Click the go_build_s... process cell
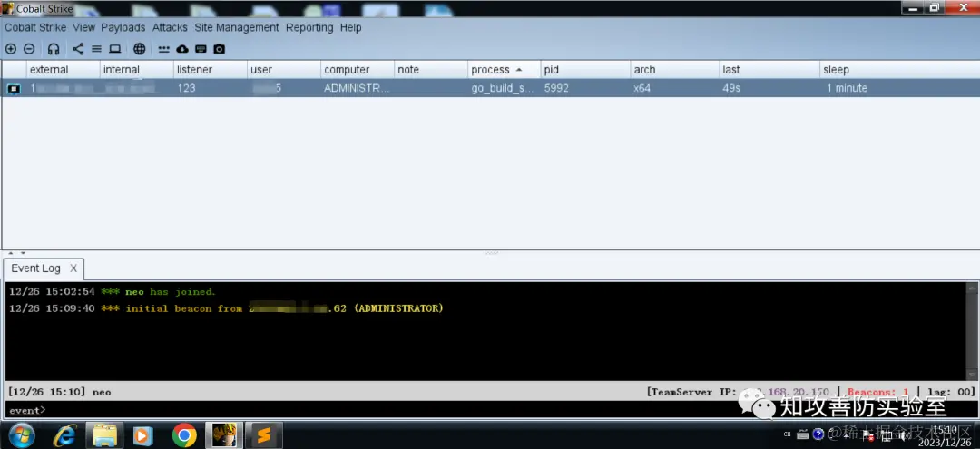Viewport: 980px width, 449px height. click(503, 89)
